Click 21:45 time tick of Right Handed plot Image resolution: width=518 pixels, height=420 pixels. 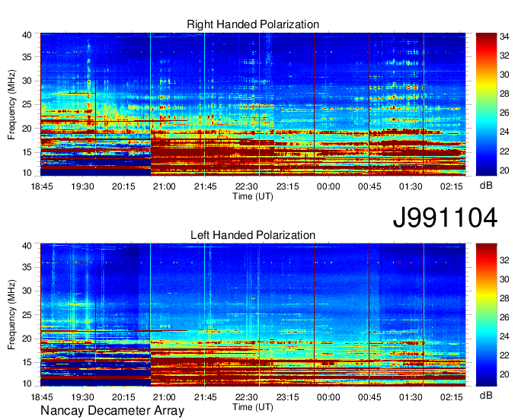205,186
